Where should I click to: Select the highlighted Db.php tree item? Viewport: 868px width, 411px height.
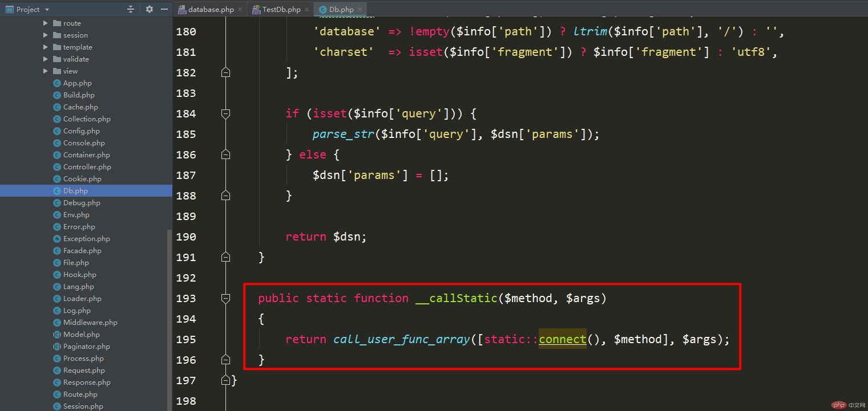click(x=86, y=191)
